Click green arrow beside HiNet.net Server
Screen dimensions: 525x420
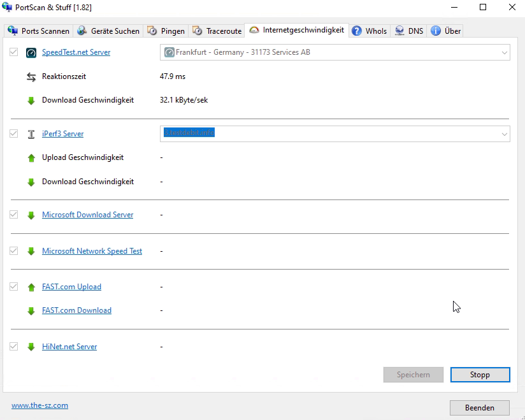click(31, 347)
